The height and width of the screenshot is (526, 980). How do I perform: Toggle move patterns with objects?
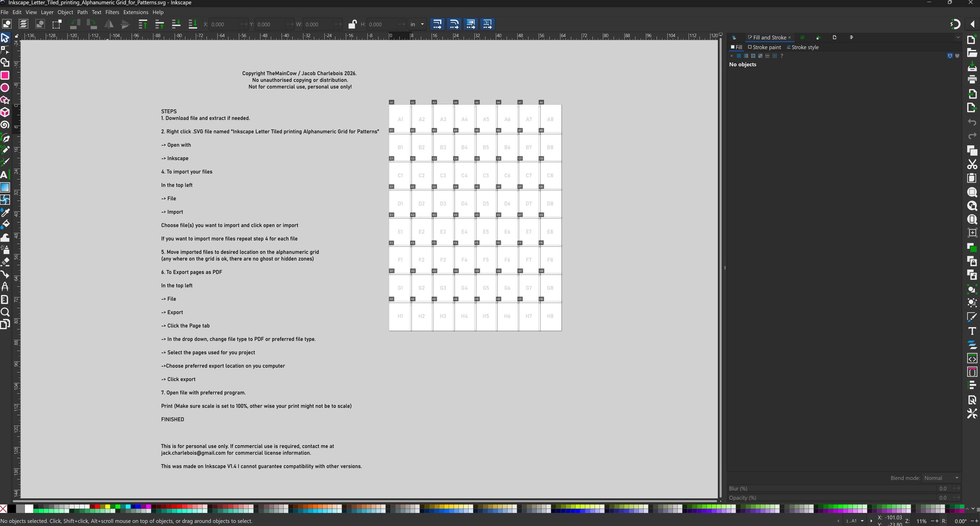coord(487,24)
